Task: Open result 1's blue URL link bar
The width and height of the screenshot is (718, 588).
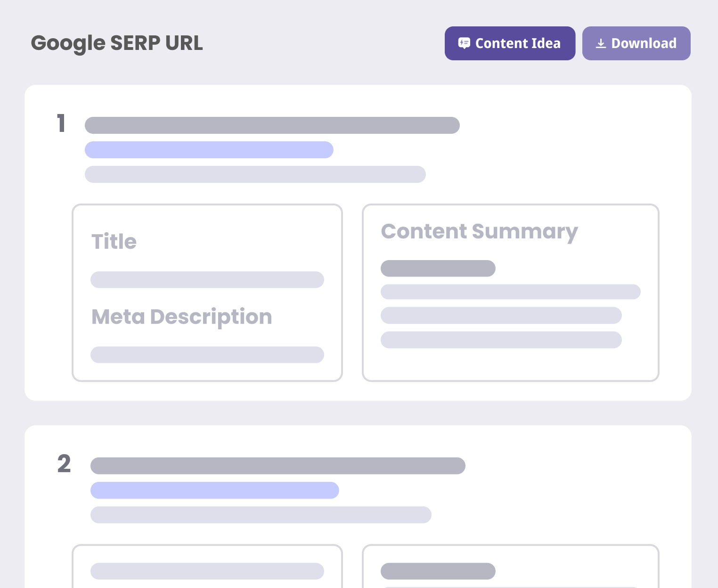Action: (209, 150)
